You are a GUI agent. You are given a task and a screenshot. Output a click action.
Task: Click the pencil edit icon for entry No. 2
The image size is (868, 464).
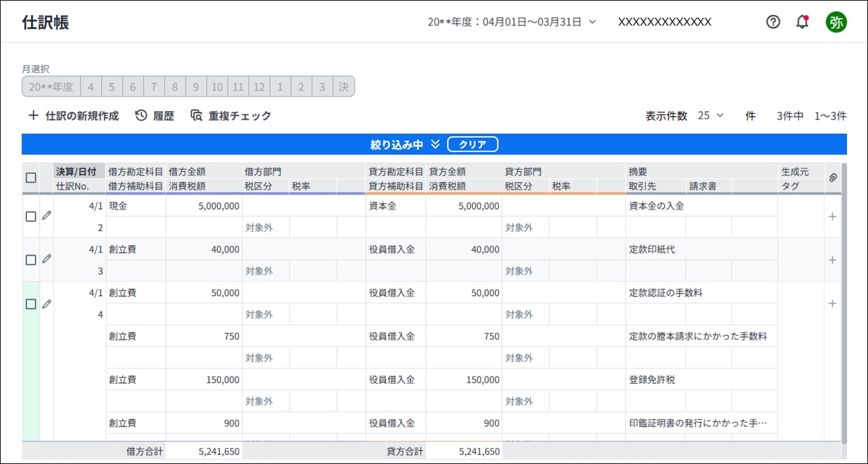pos(46,216)
